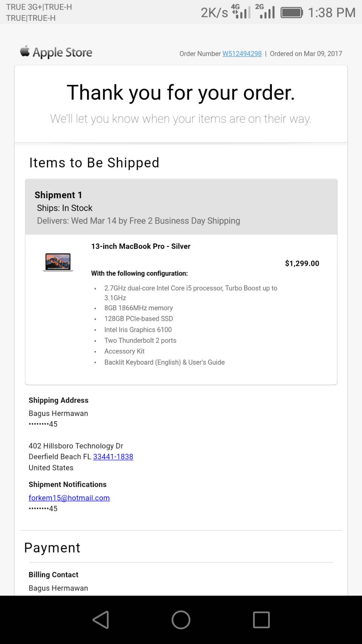
Task: Tap the Apple logo icon
Action: click(x=25, y=51)
